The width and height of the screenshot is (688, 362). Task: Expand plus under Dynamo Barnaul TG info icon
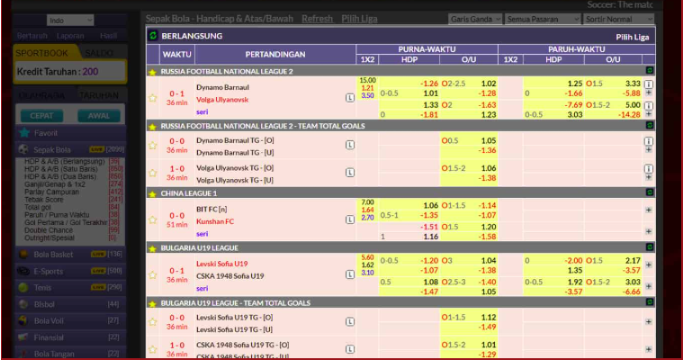pyautogui.click(x=649, y=150)
